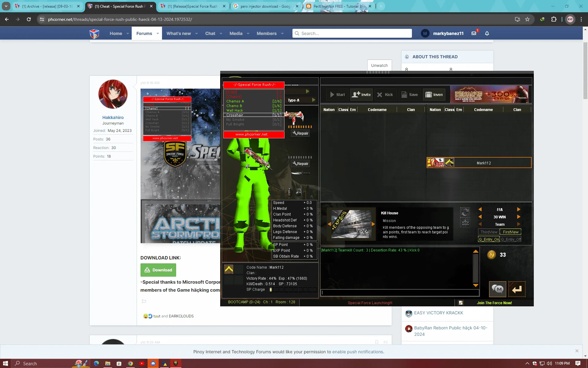This screenshot has height=368, width=588.
Task: Open the Members menu item
Action: (266, 33)
